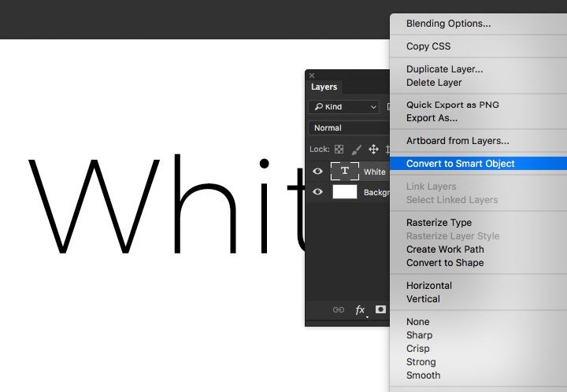The image size is (567, 392).
Task: Click the Background layer white thumbnail
Action: tap(345, 192)
